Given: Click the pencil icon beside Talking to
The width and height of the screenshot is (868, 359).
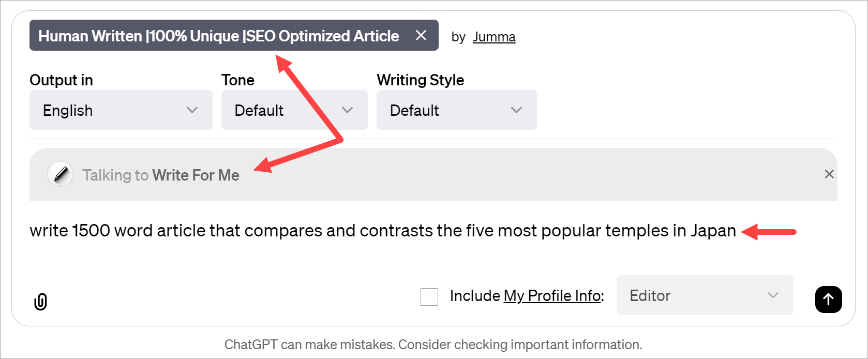Looking at the screenshot, I should (x=61, y=174).
